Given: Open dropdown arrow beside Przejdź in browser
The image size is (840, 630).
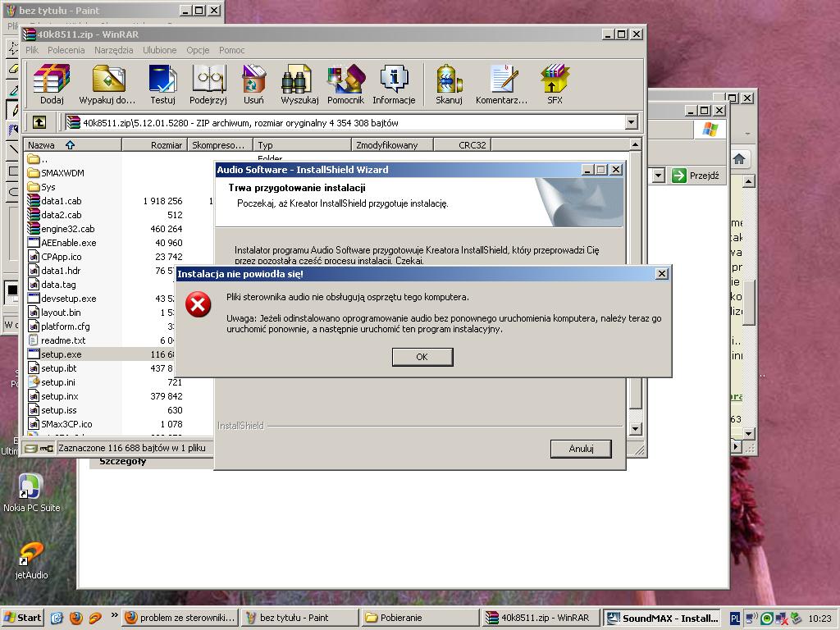Looking at the screenshot, I should coord(659,176).
